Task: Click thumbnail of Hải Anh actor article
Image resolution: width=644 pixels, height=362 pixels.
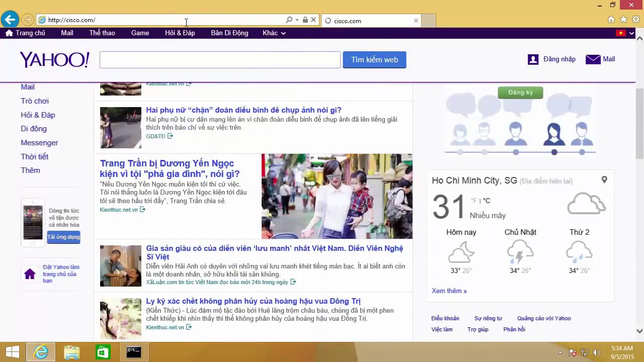Action: (x=121, y=266)
